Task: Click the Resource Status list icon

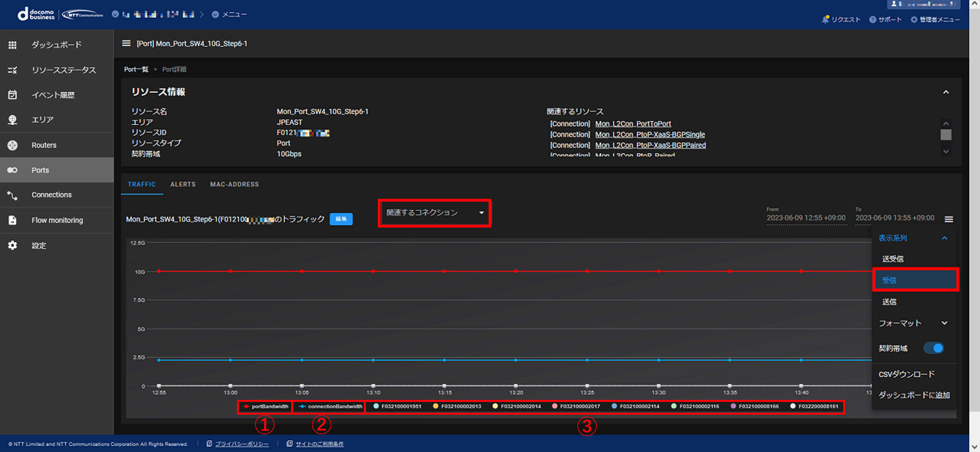Action: click(x=13, y=70)
